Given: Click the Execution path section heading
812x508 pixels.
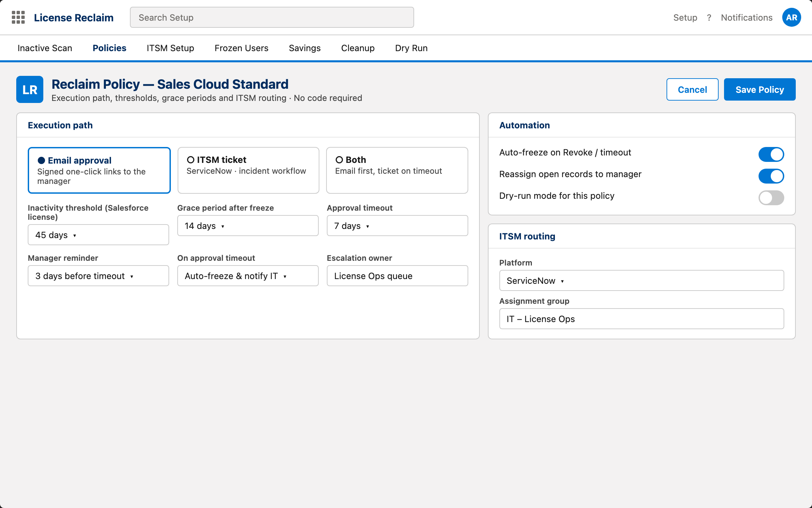Looking at the screenshot, I should pos(60,125).
